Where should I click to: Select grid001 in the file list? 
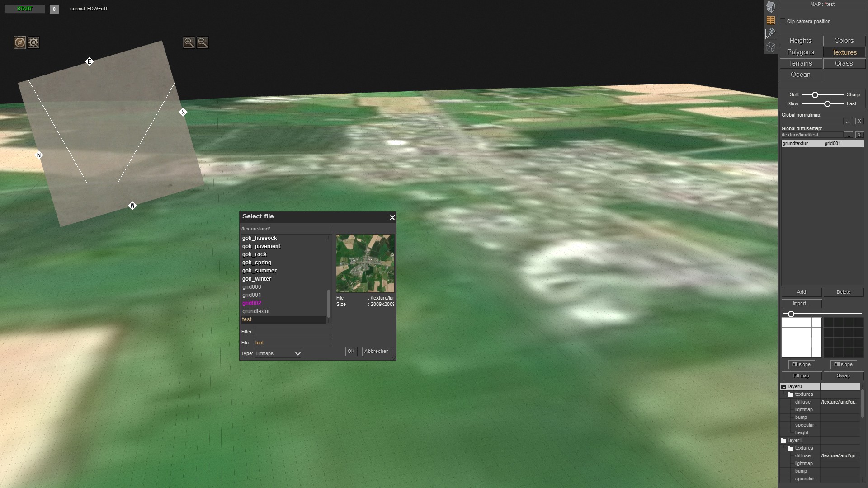tap(252, 295)
